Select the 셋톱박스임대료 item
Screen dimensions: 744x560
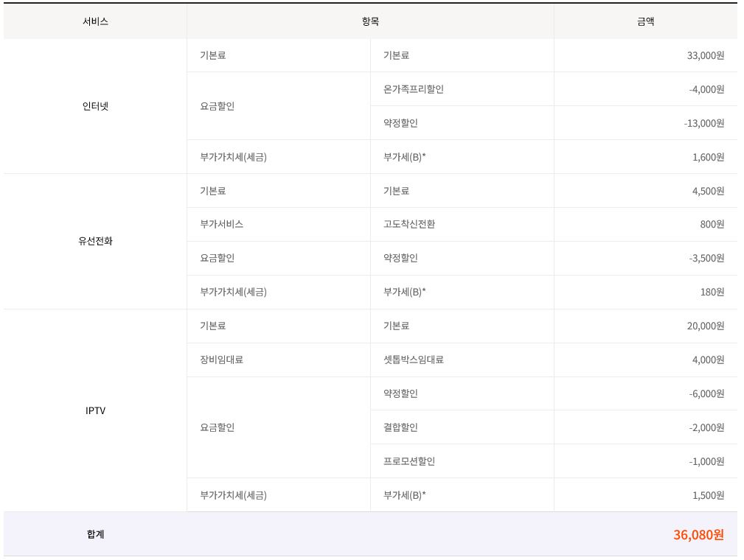click(414, 360)
